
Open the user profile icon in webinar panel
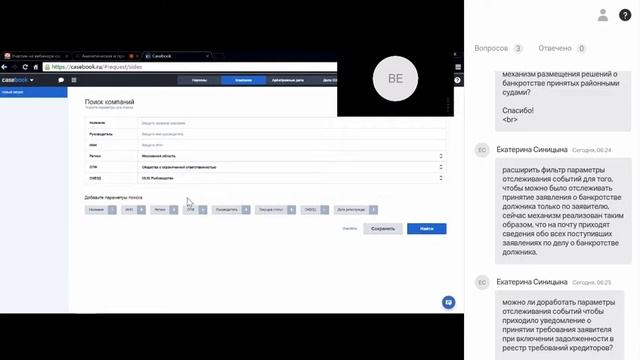point(603,15)
